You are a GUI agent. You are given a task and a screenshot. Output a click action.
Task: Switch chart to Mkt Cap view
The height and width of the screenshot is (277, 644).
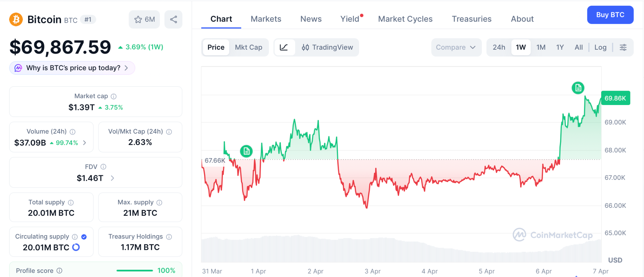[x=248, y=47]
